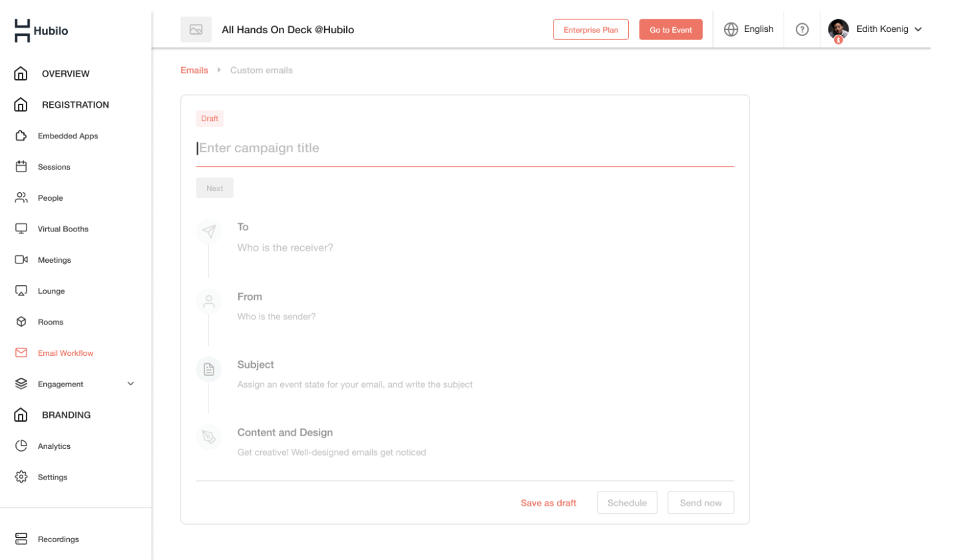Click the "Who is the sender?" text

point(277,317)
